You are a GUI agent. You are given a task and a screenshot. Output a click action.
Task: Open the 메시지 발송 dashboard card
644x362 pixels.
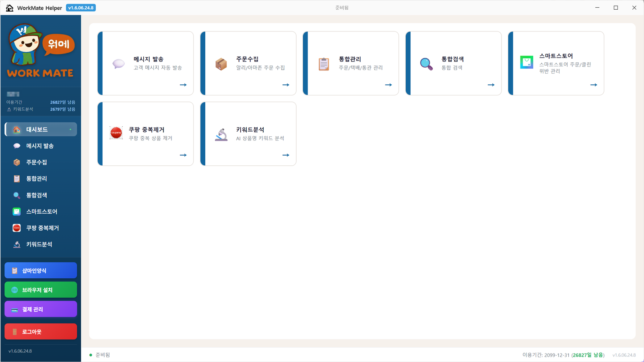(146, 63)
